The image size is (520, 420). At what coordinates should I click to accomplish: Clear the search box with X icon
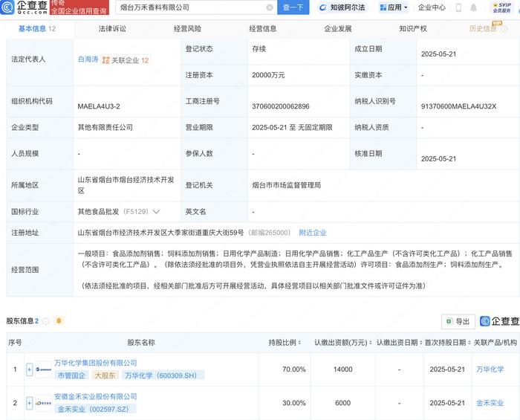pos(270,7)
